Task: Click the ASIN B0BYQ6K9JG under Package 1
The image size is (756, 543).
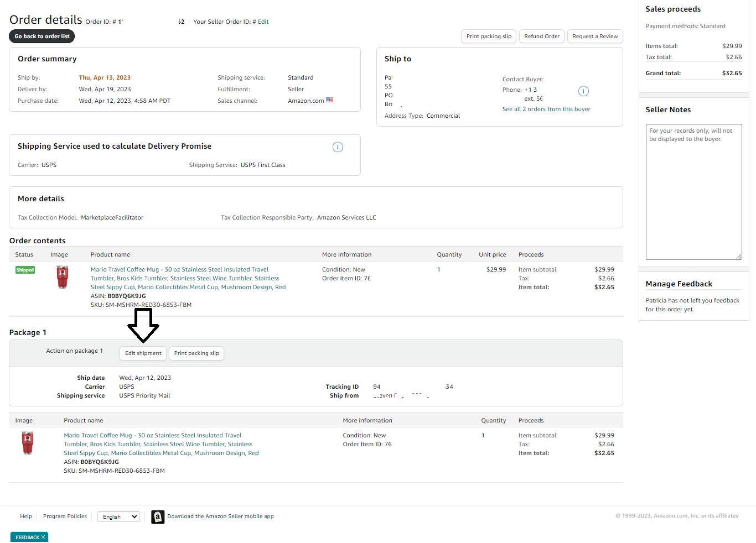Action: tap(100, 462)
